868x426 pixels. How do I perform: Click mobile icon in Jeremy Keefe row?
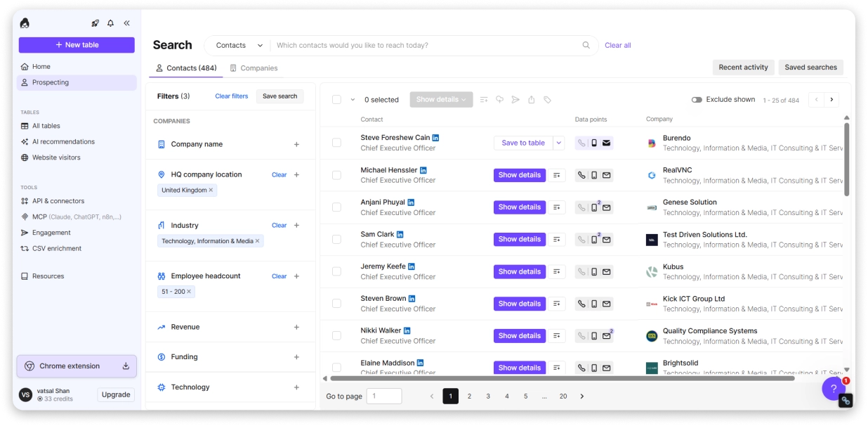tap(594, 271)
